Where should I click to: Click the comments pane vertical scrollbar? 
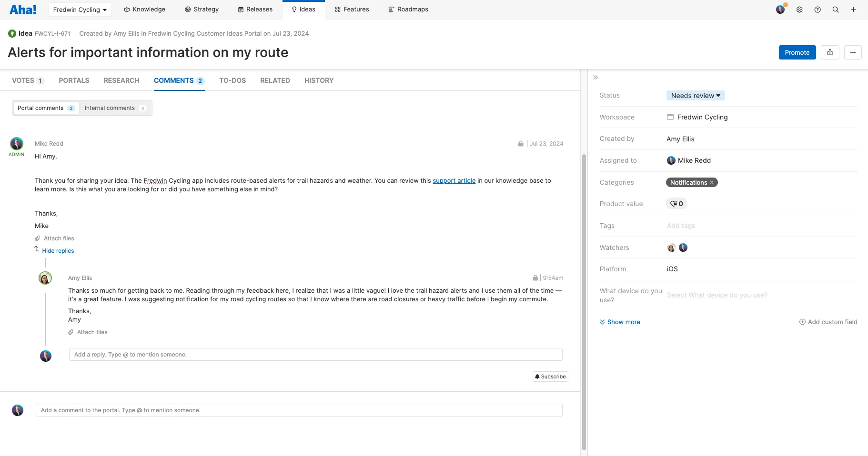(584, 302)
